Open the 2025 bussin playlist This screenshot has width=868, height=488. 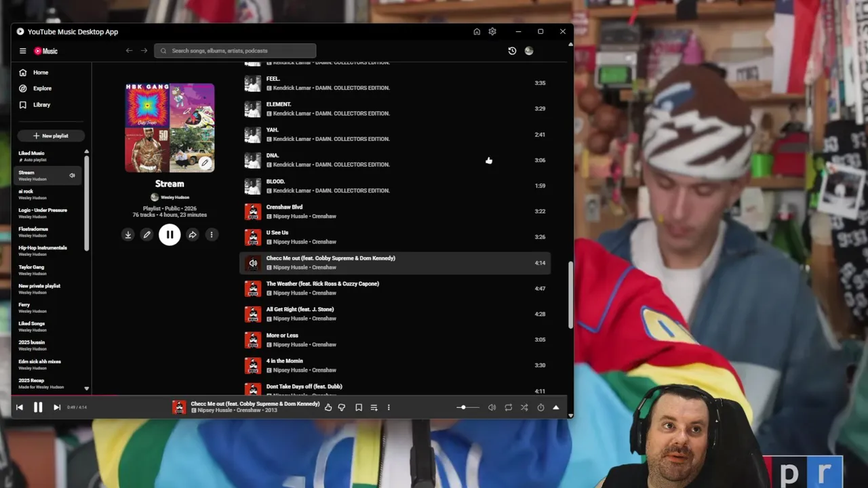(48, 346)
